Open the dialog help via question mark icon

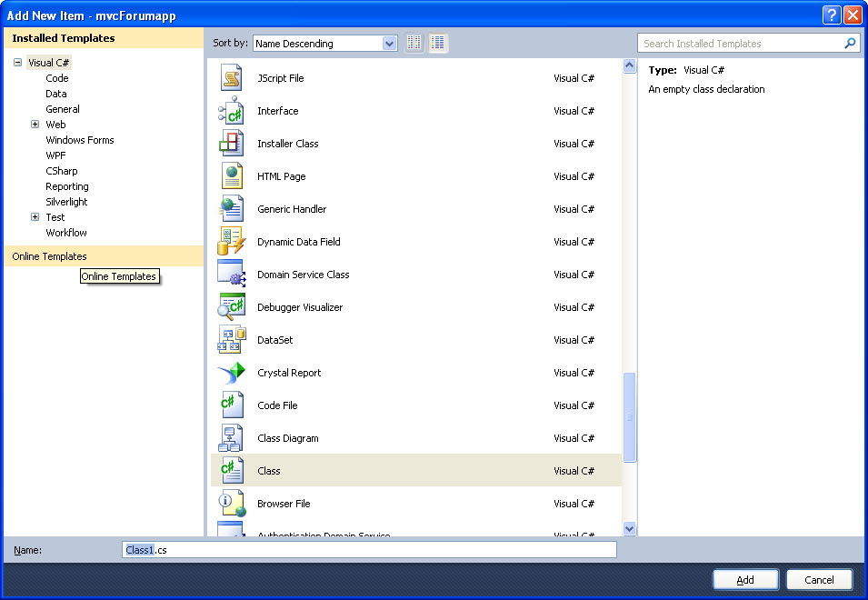pyautogui.click(x=833, y=15)
